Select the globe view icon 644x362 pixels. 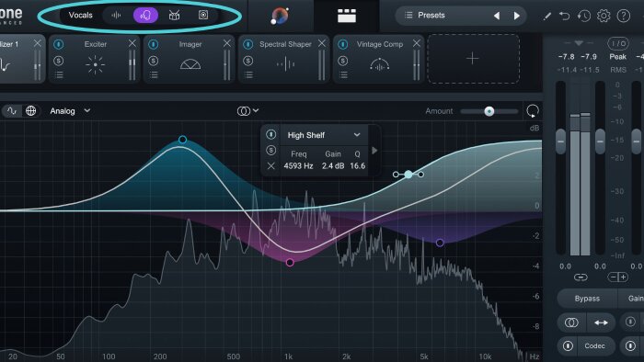30,110
